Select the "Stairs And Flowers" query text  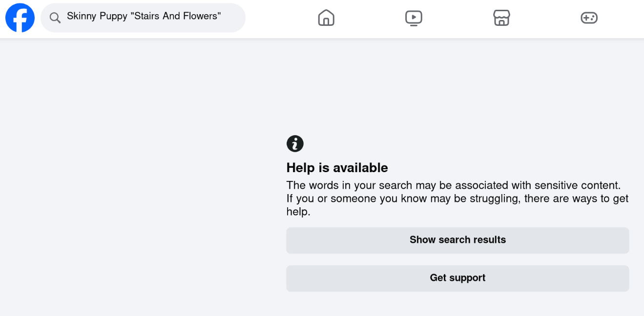[176, 16]
